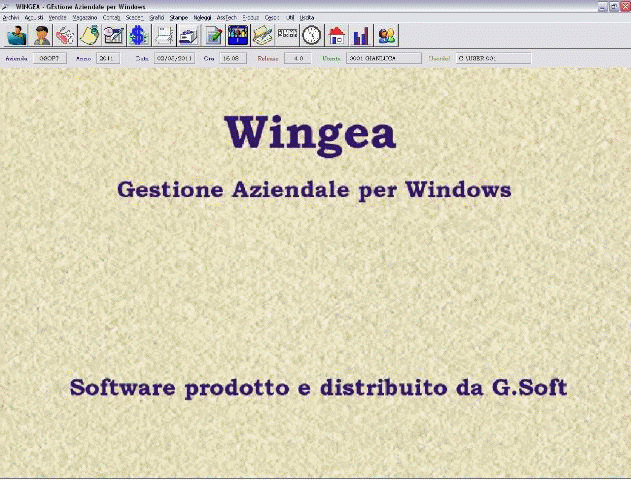Open the Noleggi menu

tap(202, 18)
